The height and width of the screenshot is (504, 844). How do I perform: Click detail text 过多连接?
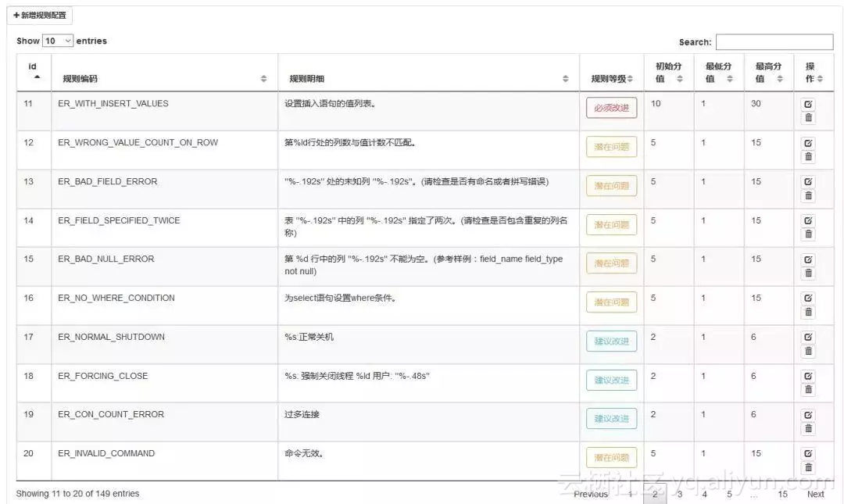302,414
